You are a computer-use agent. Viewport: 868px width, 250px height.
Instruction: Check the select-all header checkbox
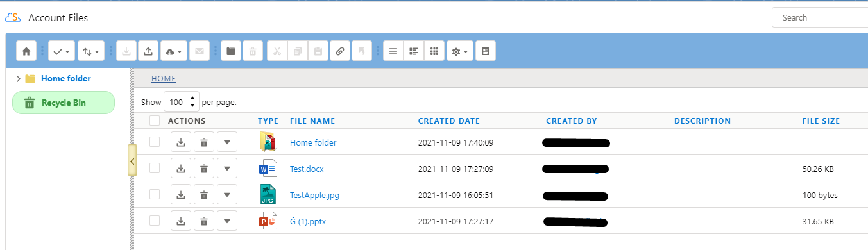click(155, 121)
